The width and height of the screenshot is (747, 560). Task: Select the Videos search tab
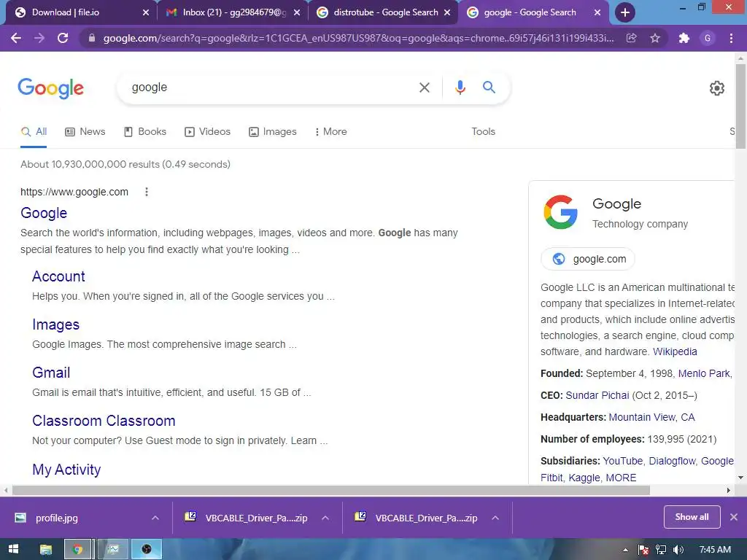[x=208, y=131]
